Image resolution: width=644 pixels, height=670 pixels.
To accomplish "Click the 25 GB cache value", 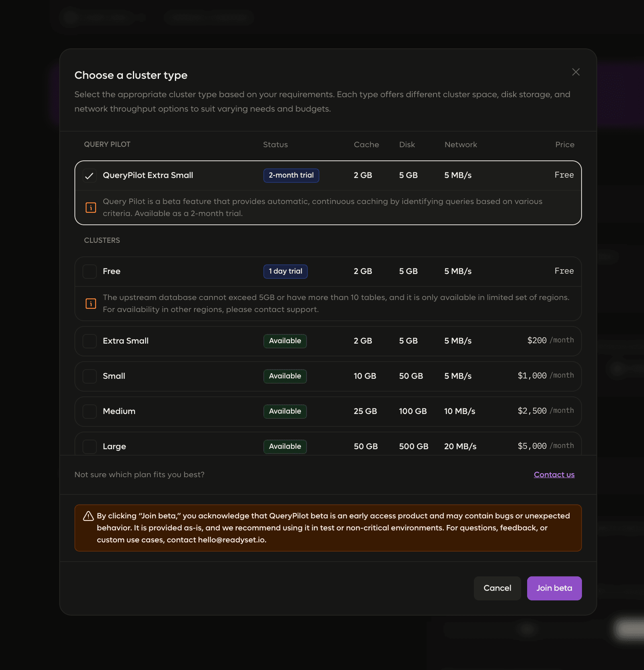I will coord(365,411).
